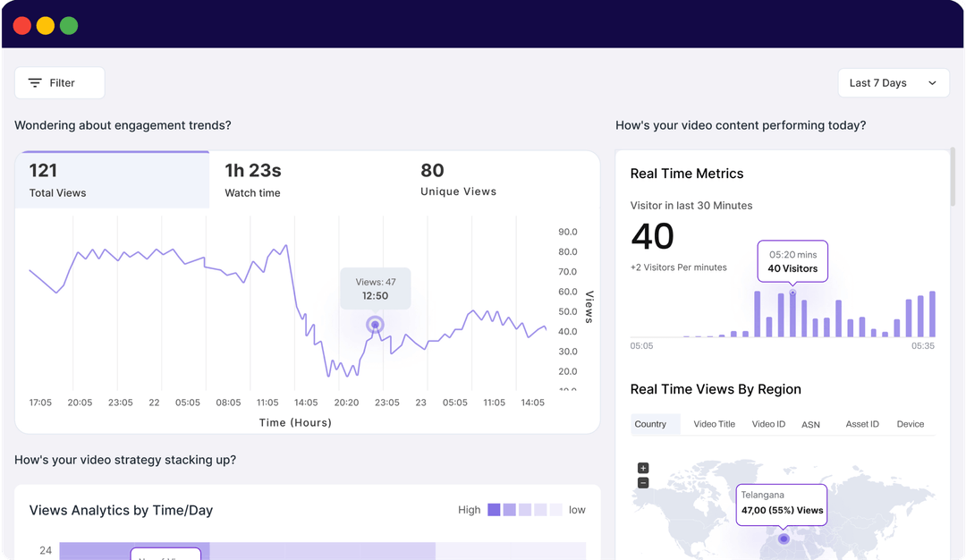Select the Video ID tab

coord(767,423)
